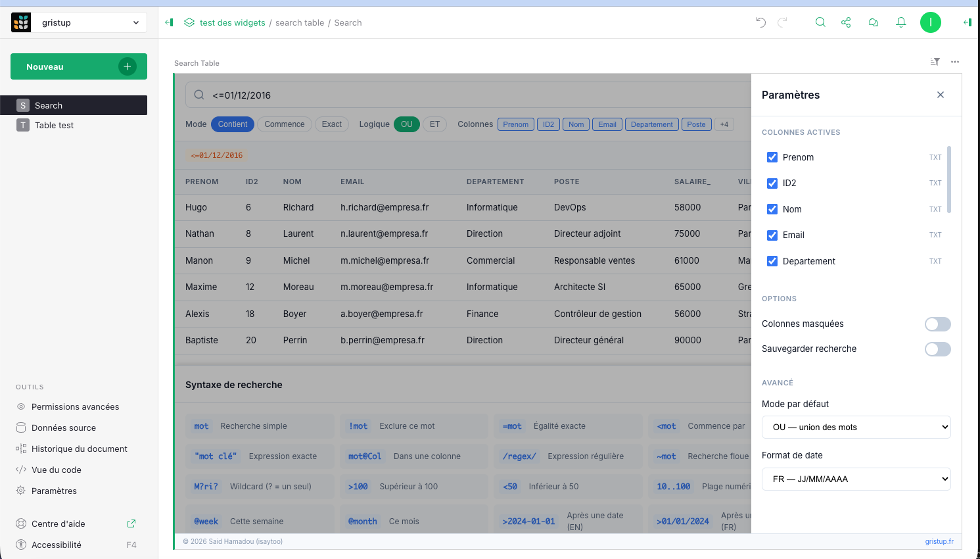Uncheck the Email column checkbox
980x559 pixels.
click(x=772, y=235)
